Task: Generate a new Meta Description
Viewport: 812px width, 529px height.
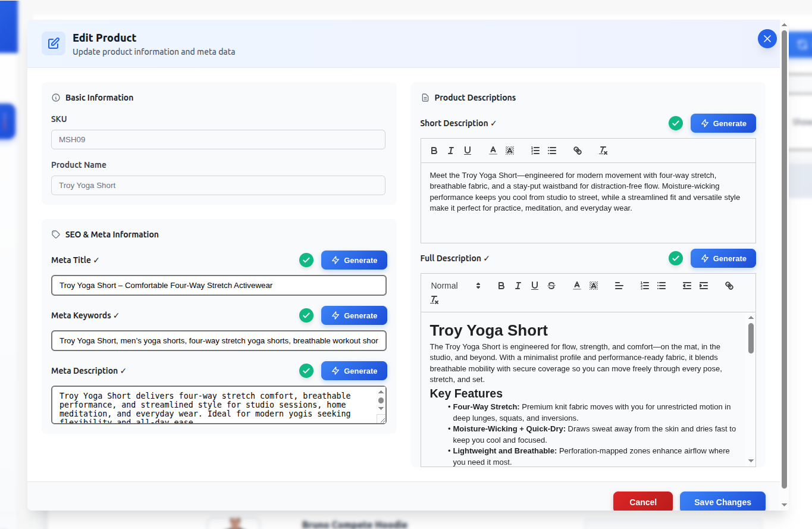Action: coord(354,371)
